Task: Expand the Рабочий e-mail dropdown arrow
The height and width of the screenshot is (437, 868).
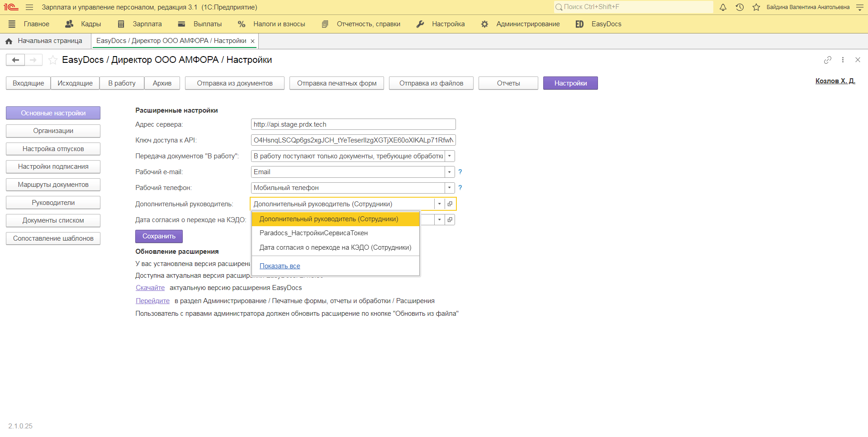Action: (x=449, y=172)
